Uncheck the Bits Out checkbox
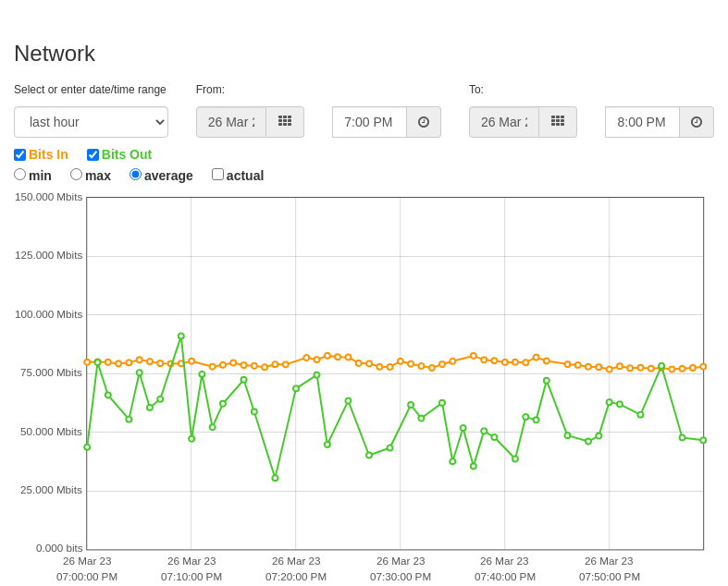The width and height of the screenshot is (728, 586). click(93, 154)
